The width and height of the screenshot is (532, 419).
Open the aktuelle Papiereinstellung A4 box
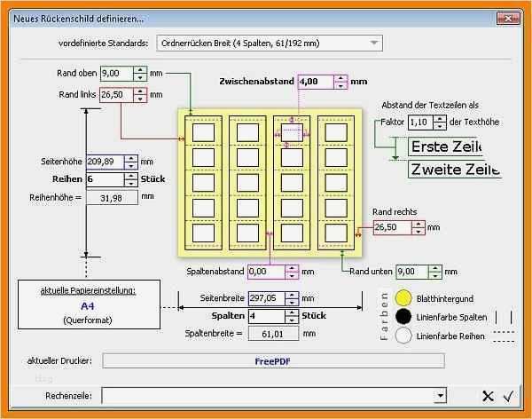pos(89,304)
